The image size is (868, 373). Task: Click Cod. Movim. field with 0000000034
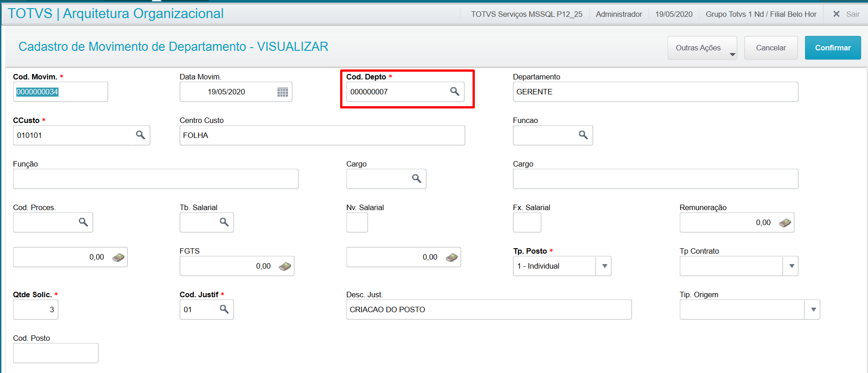pos(60,92)
